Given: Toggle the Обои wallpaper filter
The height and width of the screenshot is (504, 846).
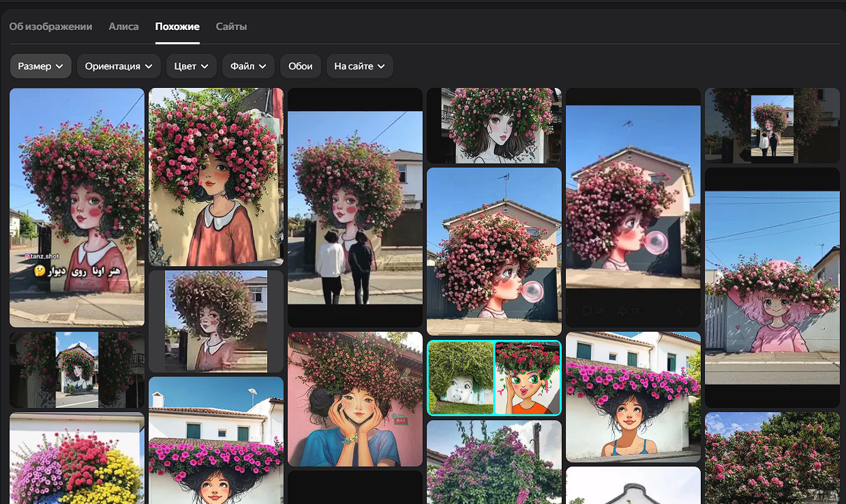Looking at the screenshot, I should click(300, 66).
